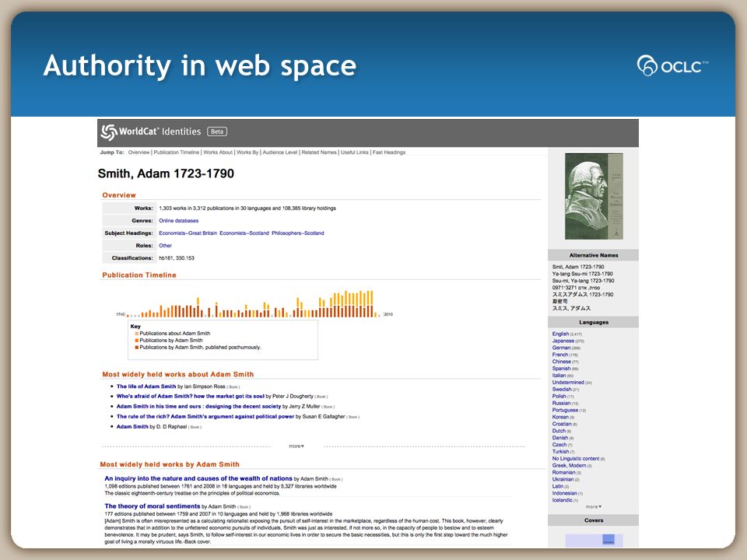The image size is (747, 560).
Task: Jump to Works By link
Action: (247, 152)
